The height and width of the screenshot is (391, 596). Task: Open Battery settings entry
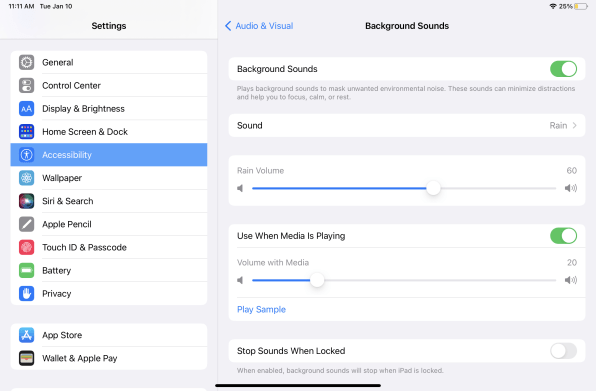pyautogui.click(x=109, y=271)
